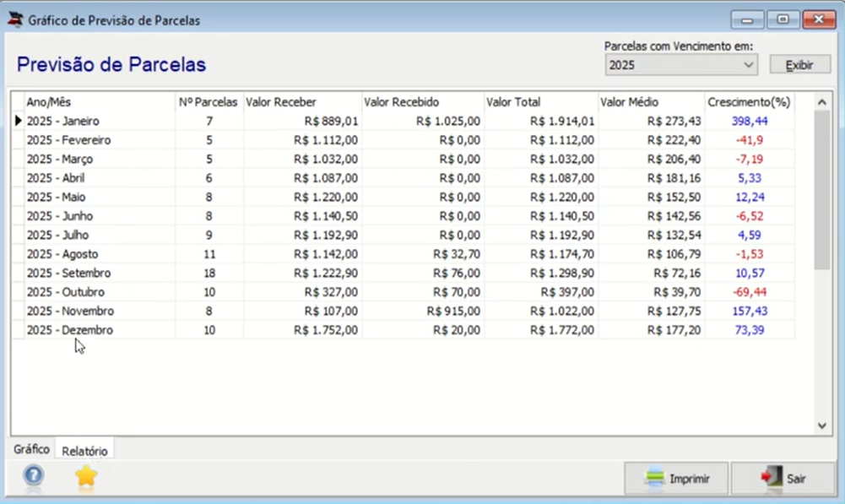Click the Ano/Mês column header
The height and width of the screenshot is (504, 845).
coord(100,102)
